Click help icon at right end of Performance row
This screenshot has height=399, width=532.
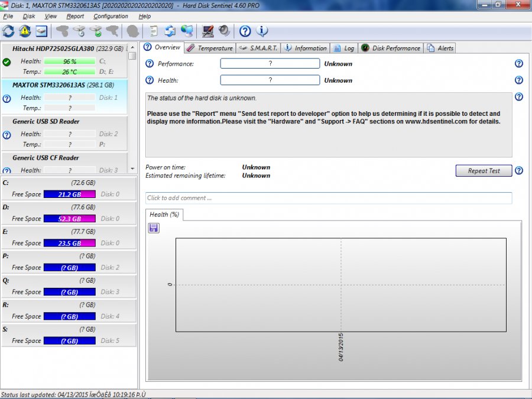[x=519, y=63]
